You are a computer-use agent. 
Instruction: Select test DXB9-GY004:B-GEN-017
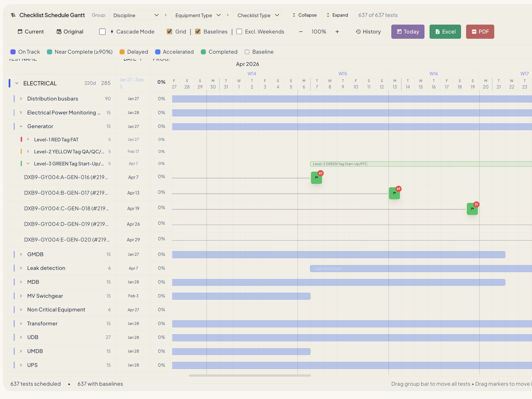(x=66, y=193)
